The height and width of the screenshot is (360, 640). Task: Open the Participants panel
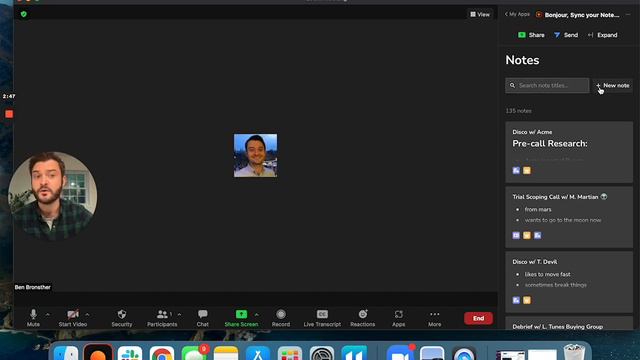coord(162,318)
